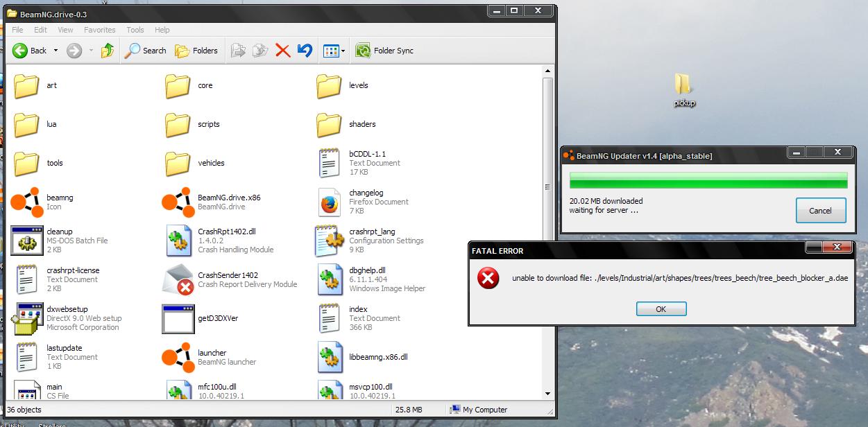Open the Help menu
The height and width of the screenshot is (427, 868).
pos(162,30)
